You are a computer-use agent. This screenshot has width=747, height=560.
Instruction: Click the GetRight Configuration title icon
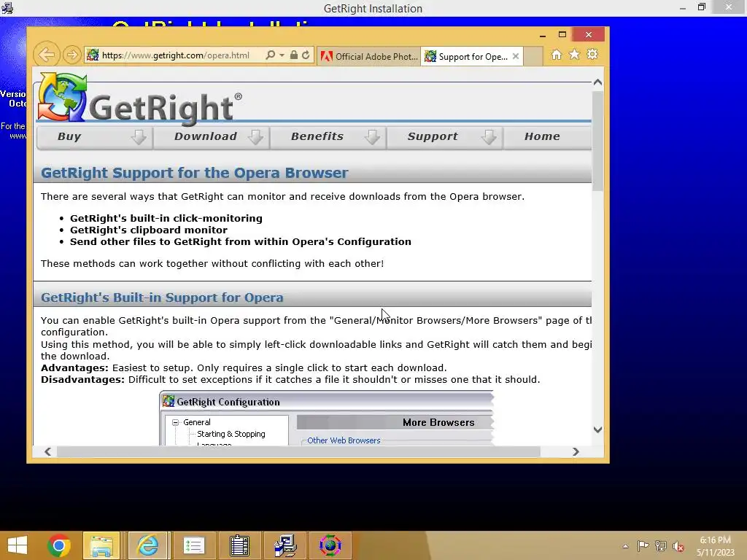[169, 402]
